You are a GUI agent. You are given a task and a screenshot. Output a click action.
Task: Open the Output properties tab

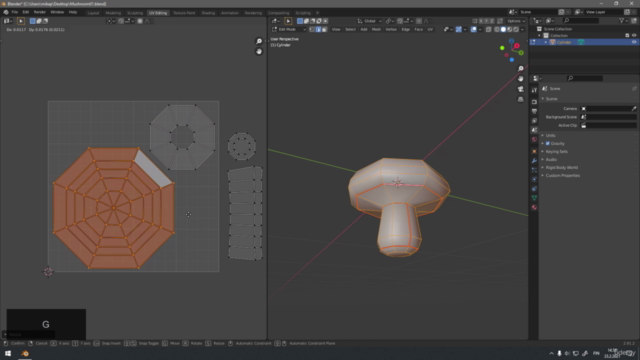534,111
